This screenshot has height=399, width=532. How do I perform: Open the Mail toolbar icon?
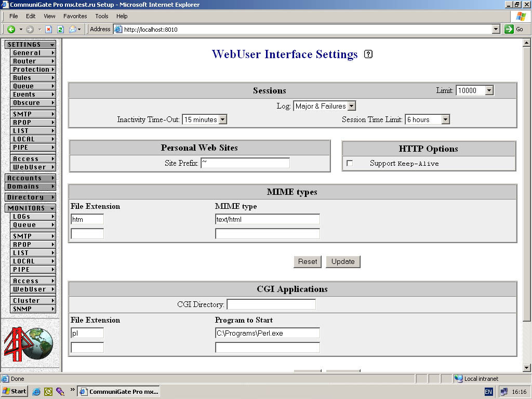[72, 30]
